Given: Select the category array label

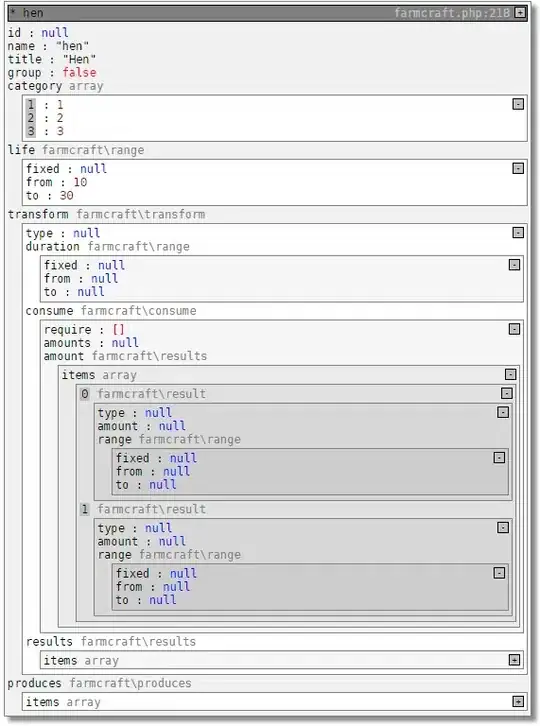Looking at the screenshot, I should 56,86.
